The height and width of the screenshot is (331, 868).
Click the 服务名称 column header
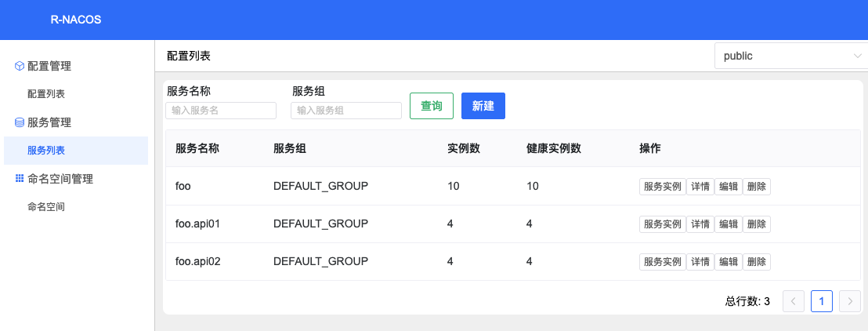[x=197, y=148]
